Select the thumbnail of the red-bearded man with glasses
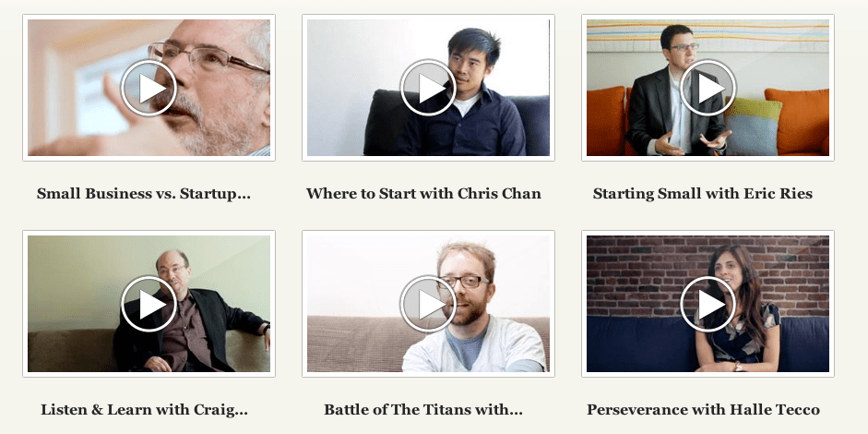Image resolution: width=868 pixels, height=434 pixels. [x=428, y=304]
